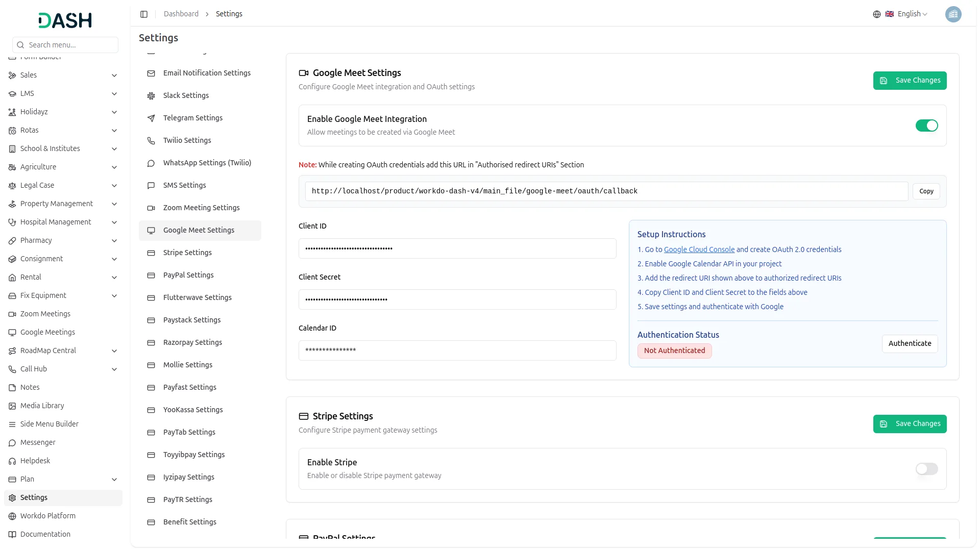Click into the Calendar ID field
This screenshot has height=551, width=980.
[x=457, y=350]
